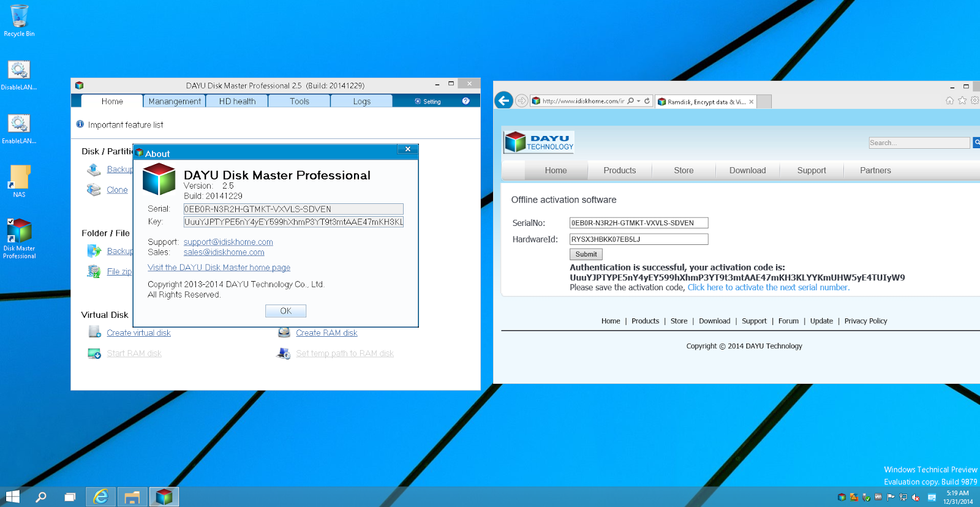Open taskbar Search magnifier
The height and width of the screenshot is (507, 980).
point(41,497)
